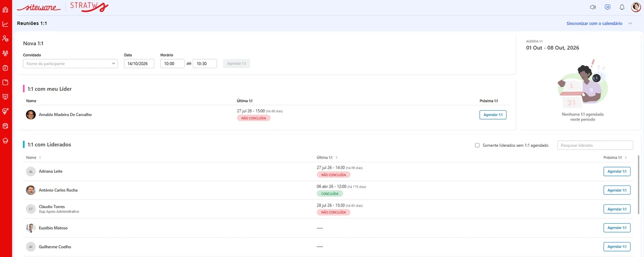Click Adriana Leite's AL avatar
The height and width of the screenshot is (257, 644).
pyautogui.click(x=31, y=172)
